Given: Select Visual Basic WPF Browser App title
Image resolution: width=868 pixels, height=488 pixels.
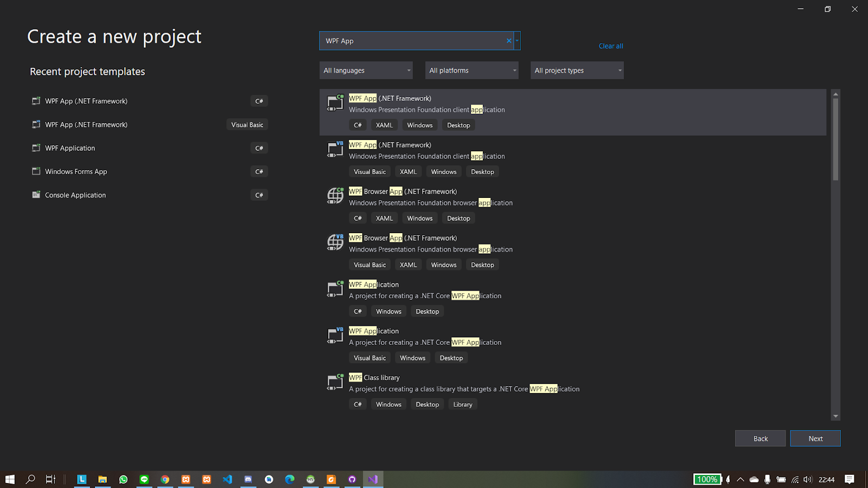Looking at the screenshot, I should pos(403,238).
